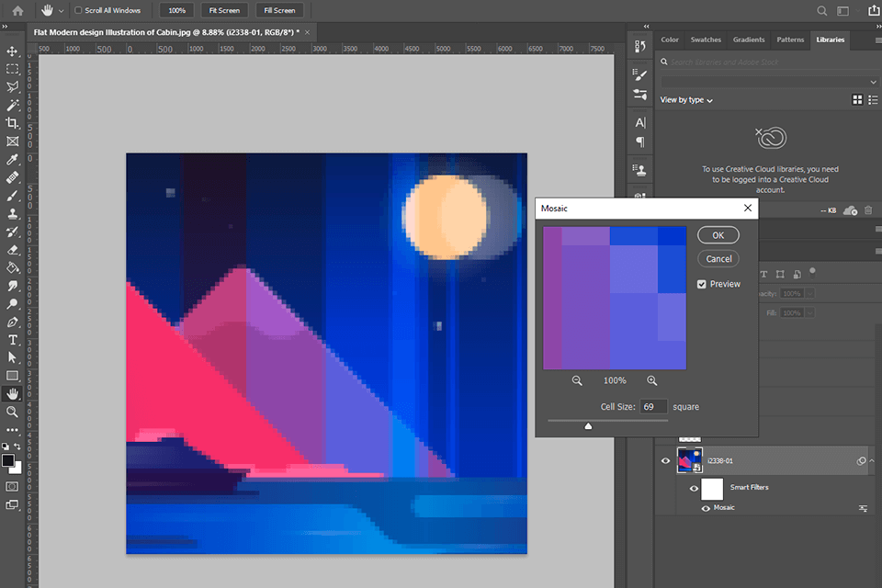The image size is (882, 588).
Task: Open the search icon at top right
Action: click(x=822, y=11)
